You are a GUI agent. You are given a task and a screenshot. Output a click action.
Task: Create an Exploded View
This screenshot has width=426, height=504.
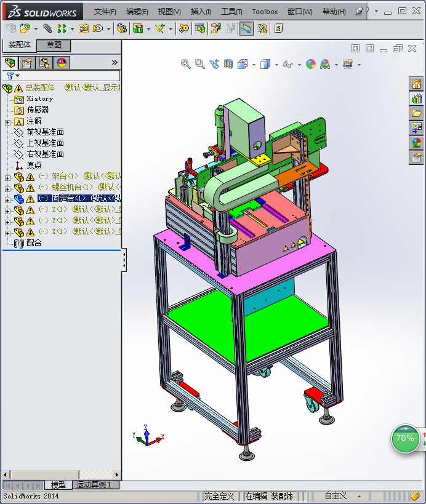point(215,28)
